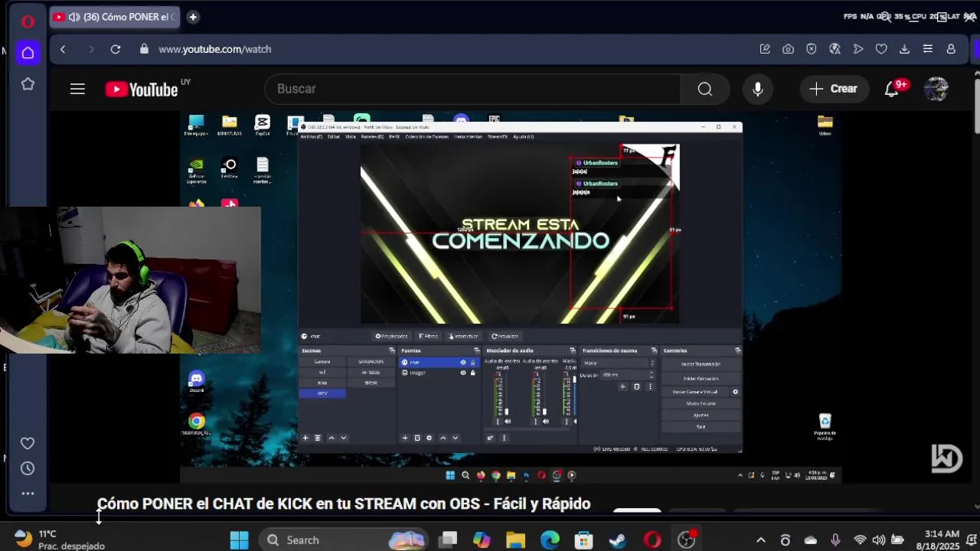Image resolution: width=980 pixels, height=551 pixels.
Task: Click the OBS remove source trash icon
Action: pos(417,438)
